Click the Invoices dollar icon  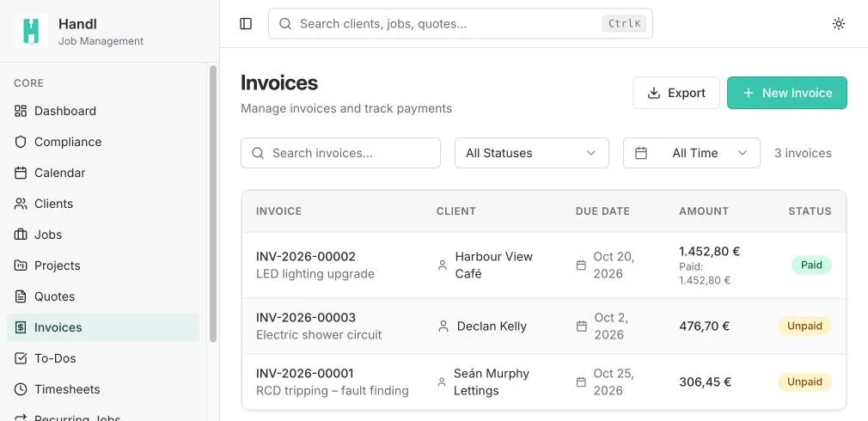point(21,327)
